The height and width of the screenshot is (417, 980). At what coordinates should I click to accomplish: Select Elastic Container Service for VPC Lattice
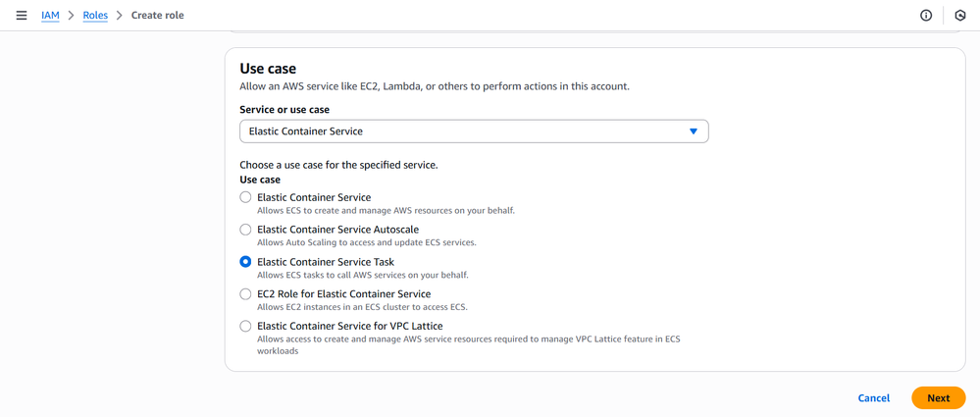pos(246,326)
